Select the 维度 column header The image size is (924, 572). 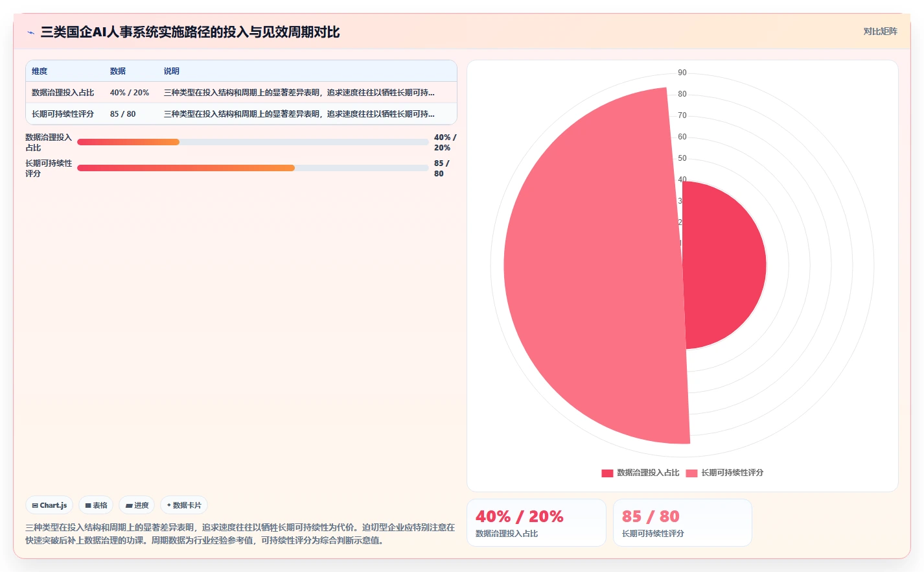tap(40, 71)
